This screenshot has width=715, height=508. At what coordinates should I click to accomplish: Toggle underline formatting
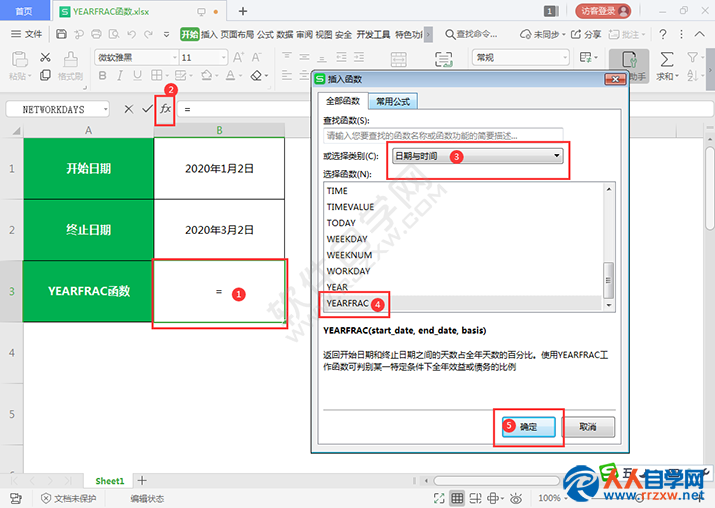137,75
